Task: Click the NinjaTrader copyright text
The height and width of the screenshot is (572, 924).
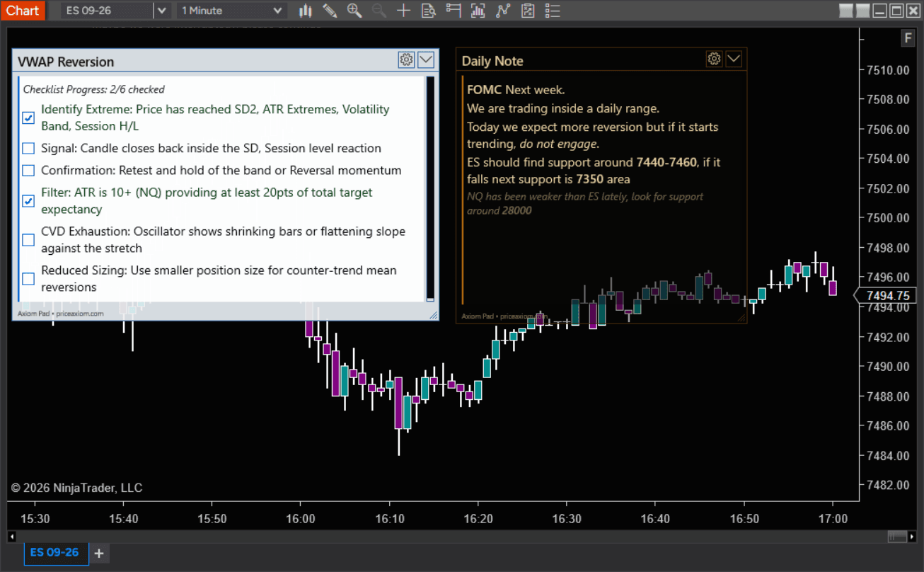Action: pyautogui.click(x=76, y=488)
